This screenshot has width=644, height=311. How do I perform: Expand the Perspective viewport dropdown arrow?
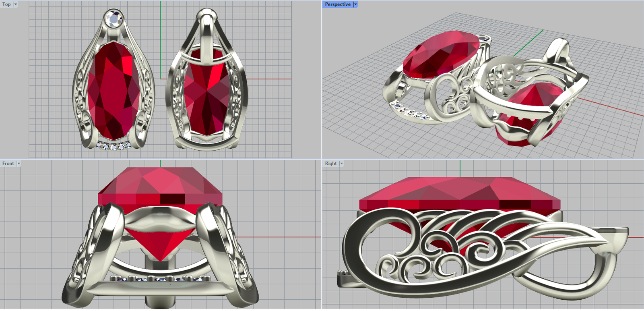[x=355, y=4]
